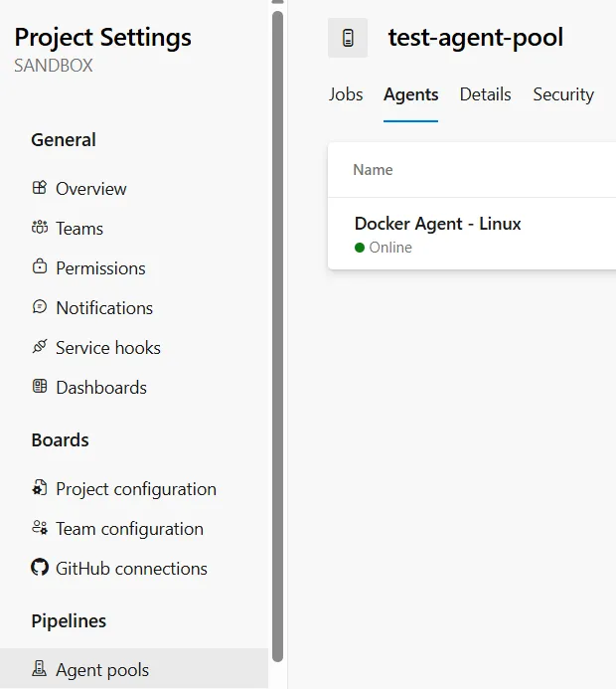Click the Agent pools icon
The height and width of the screenshot is (689, 616).
coord(40,669)
